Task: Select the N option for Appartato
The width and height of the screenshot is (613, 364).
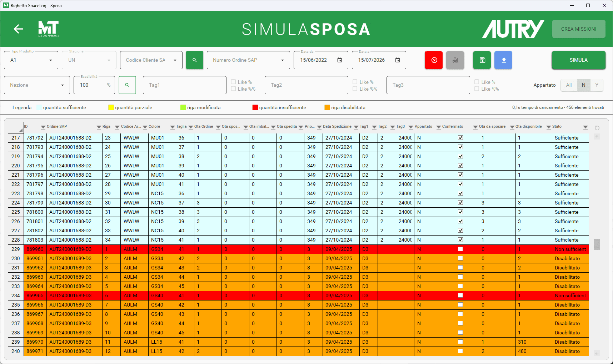Action: pyautogui.click(x=583, y=85)
